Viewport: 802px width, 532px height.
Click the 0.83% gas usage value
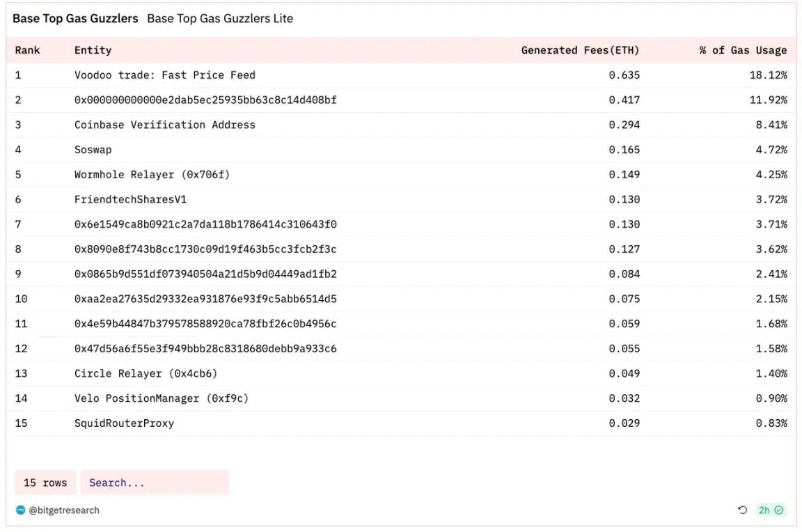pyautogui.click(x=771, y=423)
